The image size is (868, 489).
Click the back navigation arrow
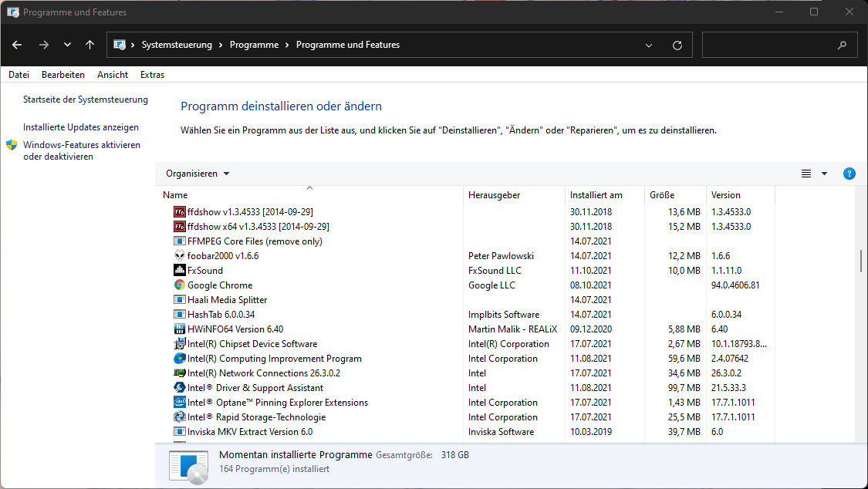(17, 45)
